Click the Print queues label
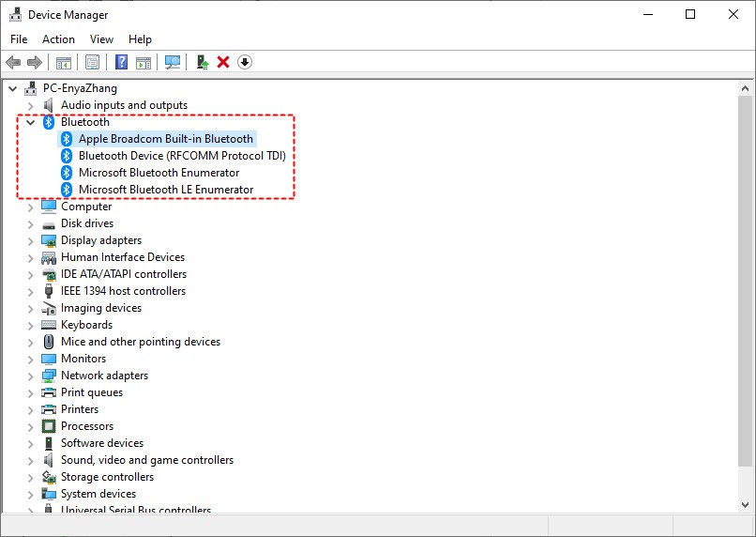 coord(92,392)
